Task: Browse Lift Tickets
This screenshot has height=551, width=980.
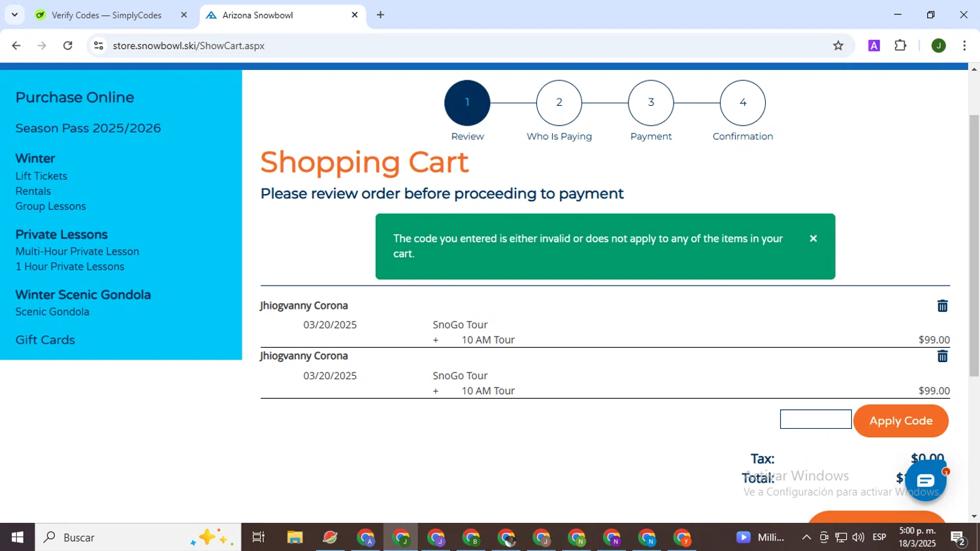Action: [41, 176]
